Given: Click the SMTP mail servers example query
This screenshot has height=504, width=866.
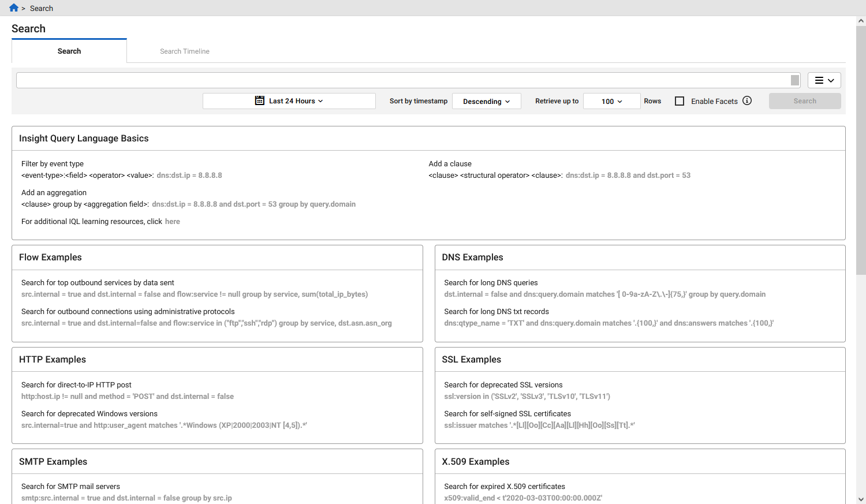Looking at the screenshot, I should tap(126, 498).
